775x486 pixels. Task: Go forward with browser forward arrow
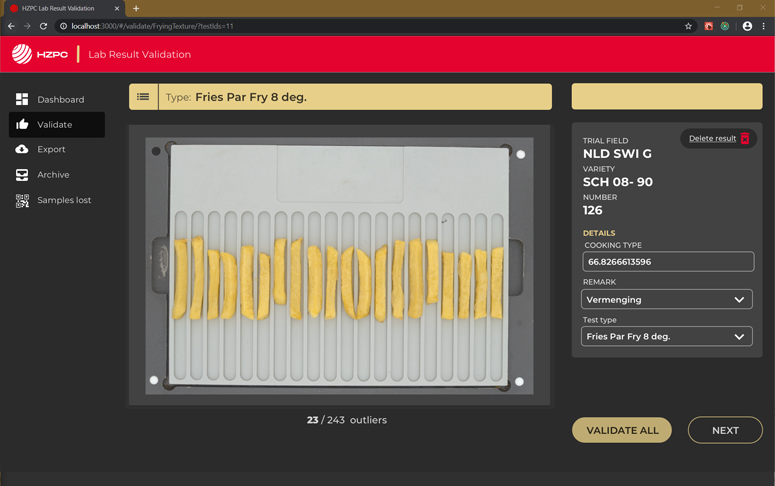pyautogui.click(x=27, y=26)
